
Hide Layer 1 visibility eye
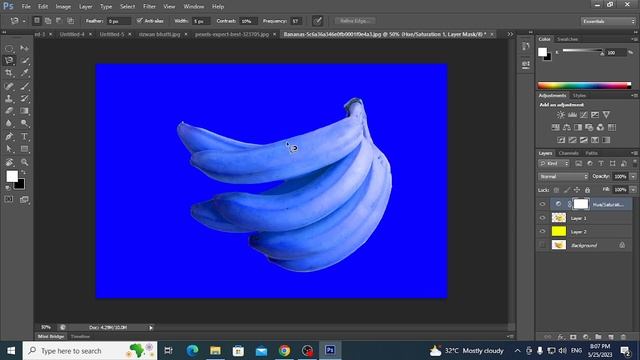(x=542, y=218)
